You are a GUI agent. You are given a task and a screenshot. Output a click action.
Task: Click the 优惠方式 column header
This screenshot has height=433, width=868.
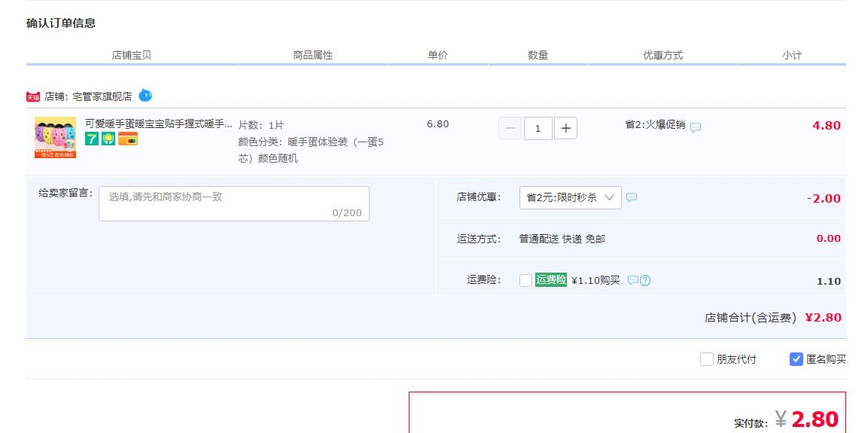pos(662,56)
